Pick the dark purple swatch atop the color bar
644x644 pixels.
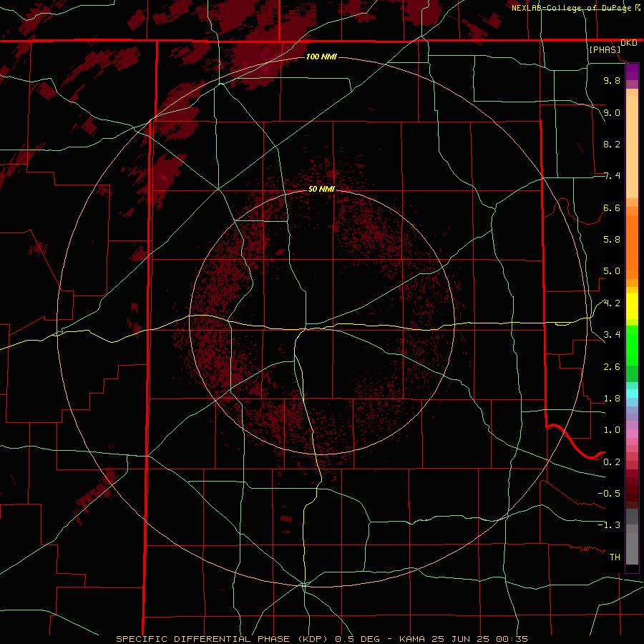click(x=632, y=68)
